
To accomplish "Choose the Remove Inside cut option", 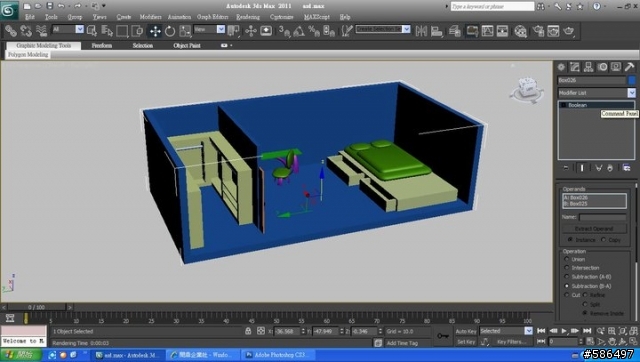I will [x=585, y=313].
